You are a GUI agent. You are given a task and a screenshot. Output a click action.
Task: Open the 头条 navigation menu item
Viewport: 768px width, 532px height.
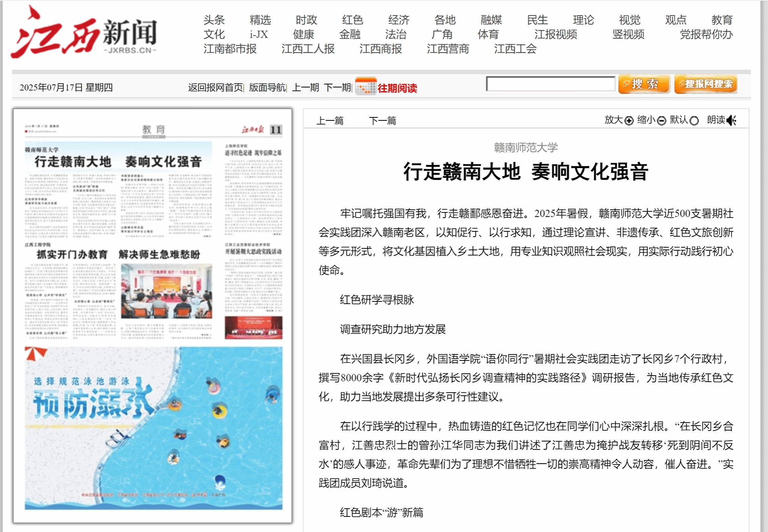(x=214, y=20)
